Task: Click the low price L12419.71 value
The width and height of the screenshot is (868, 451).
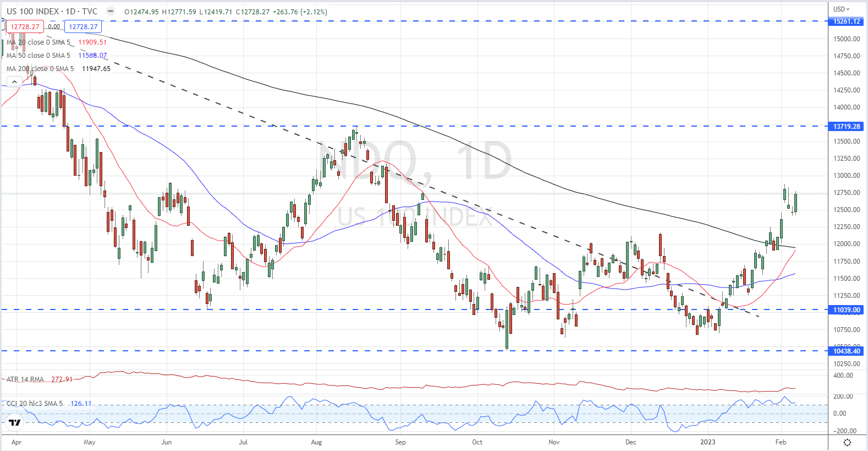Action: pos(216,12)
